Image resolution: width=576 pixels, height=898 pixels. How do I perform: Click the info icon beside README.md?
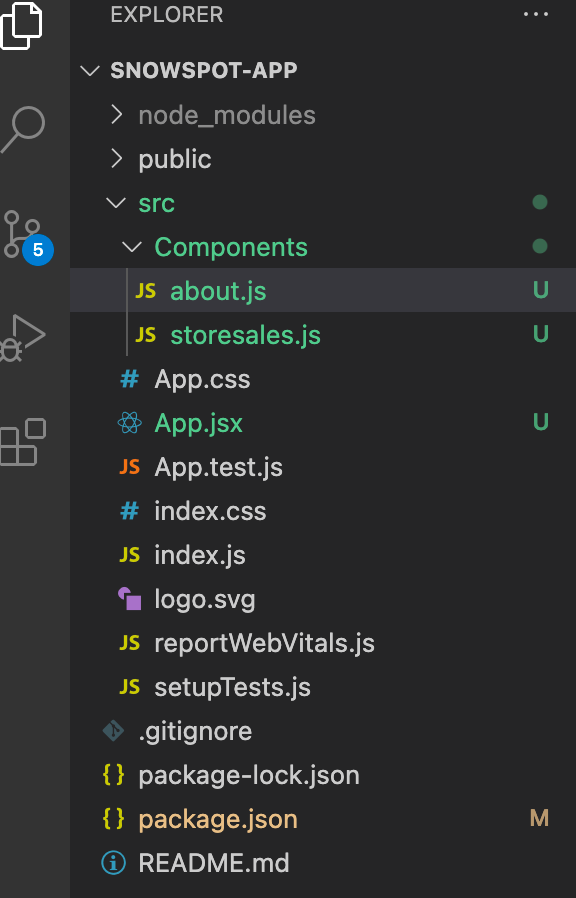(x=113, y=863)
